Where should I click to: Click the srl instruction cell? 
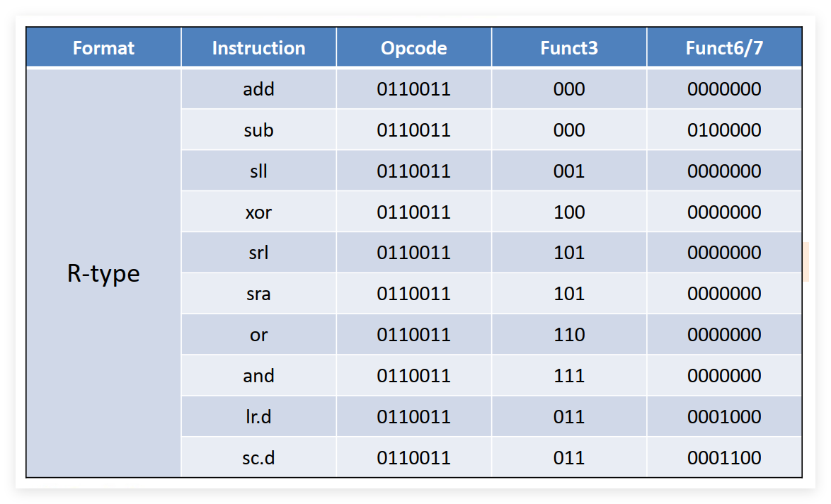[x=258, y=253]
